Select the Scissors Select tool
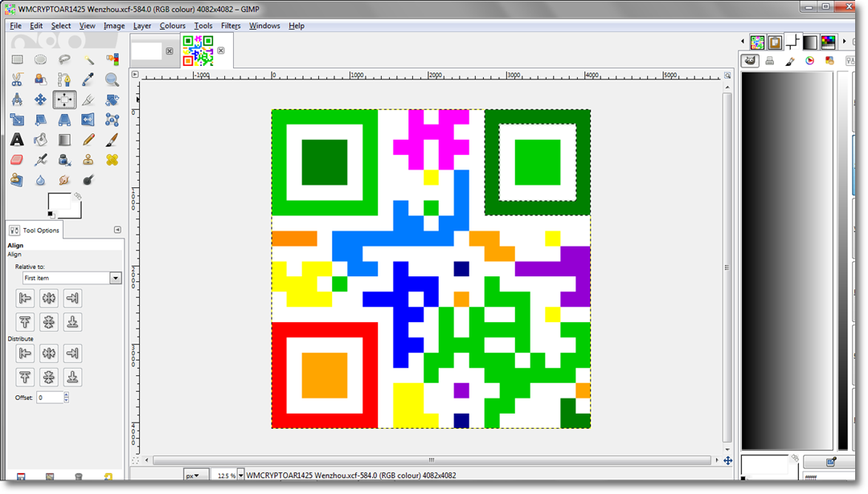The image size is (868, 494). tap(17, 80)
